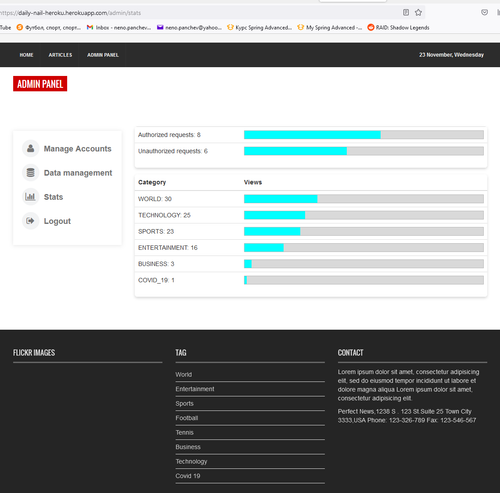Select the Business tag in footer

[188, 447]
